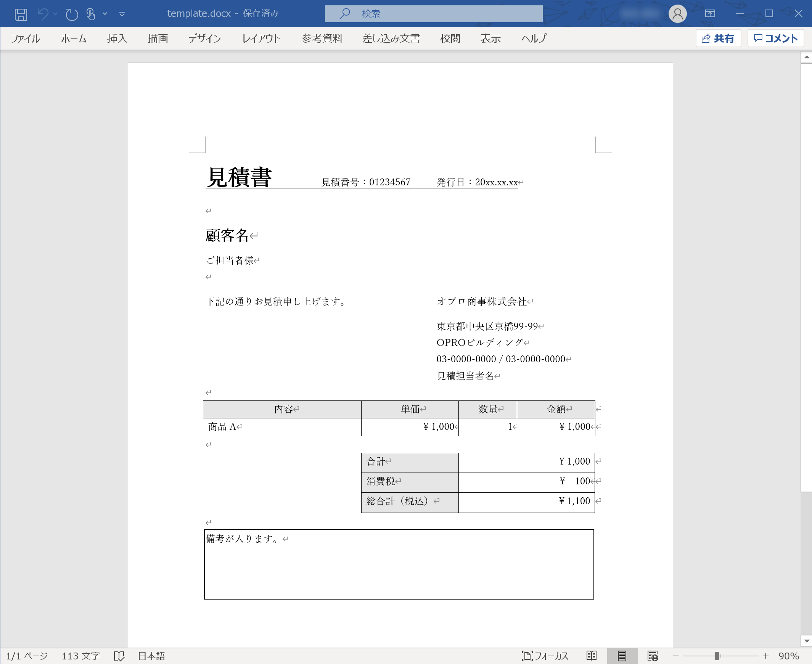Click the 日本語 language indicator
The image size is (812, 664).
point(151,656)
